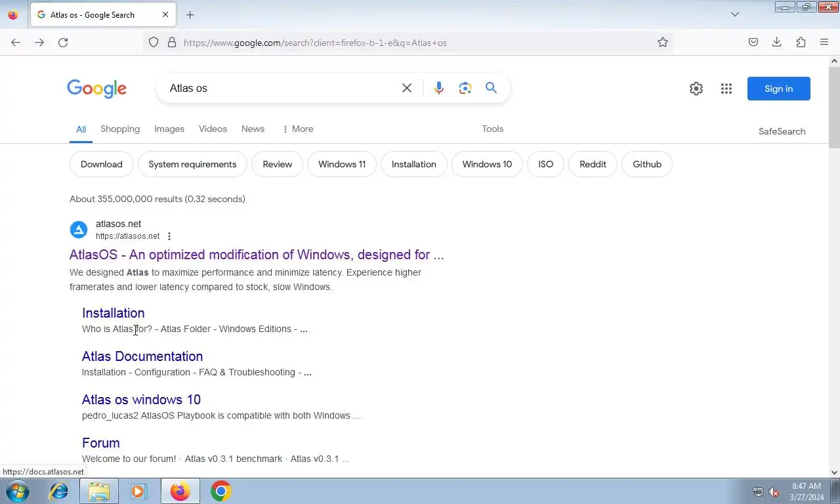Apply the ISO filter chip
This screenshot has height=504, width=840.
[x=545, y=164]
